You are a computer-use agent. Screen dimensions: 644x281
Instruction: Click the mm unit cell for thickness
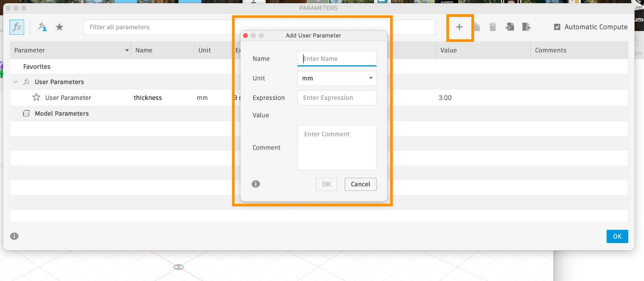(202, 98)
